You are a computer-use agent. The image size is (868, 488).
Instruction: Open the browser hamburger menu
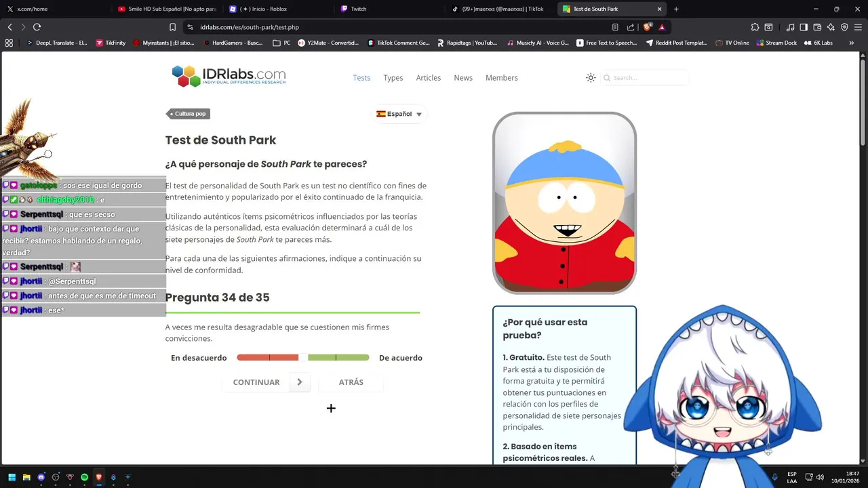pos(859,27)
